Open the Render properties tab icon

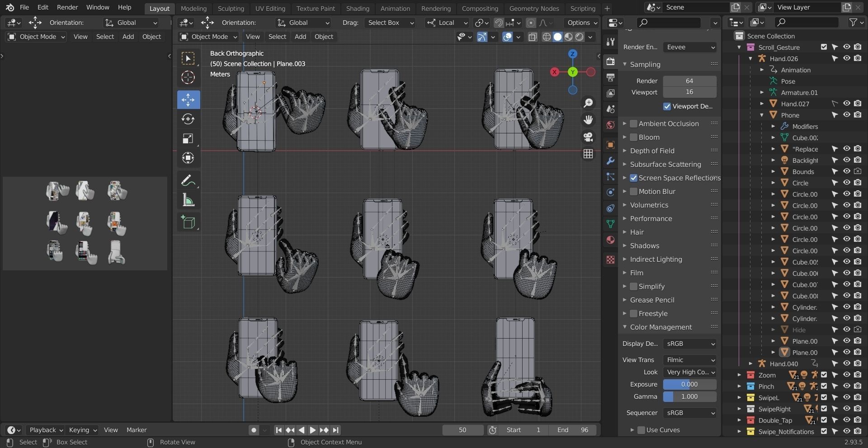tap(610, 61)
